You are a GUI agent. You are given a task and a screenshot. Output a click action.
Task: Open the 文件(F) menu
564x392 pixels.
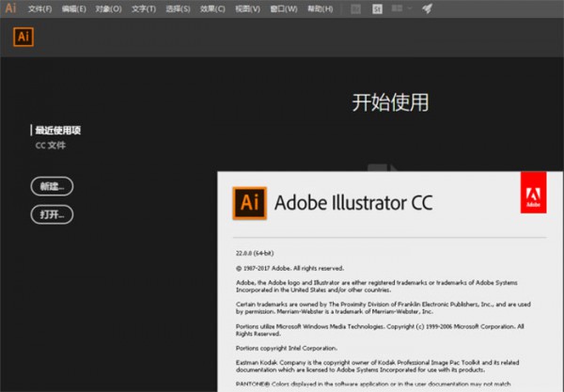click(x=39, y=9)
